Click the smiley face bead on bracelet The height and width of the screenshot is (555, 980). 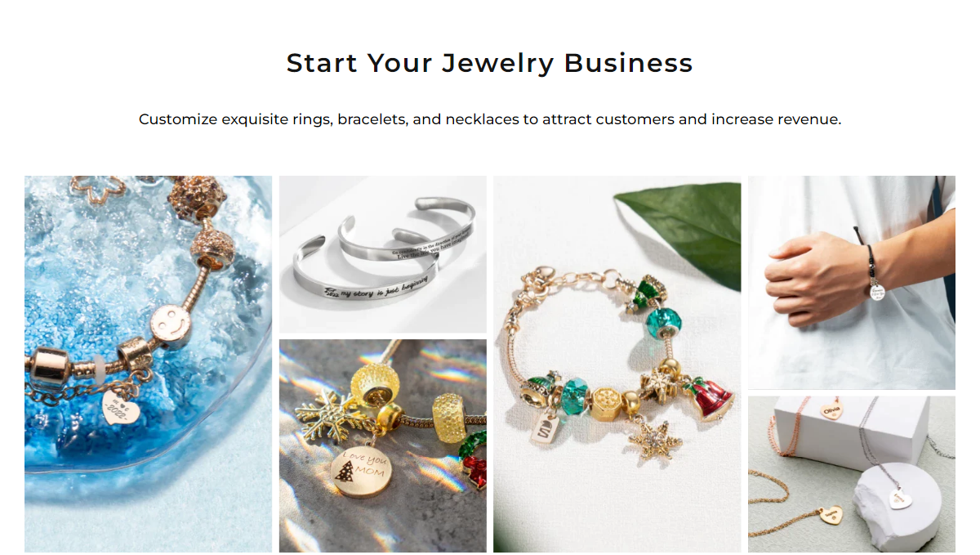coord(168,324)
